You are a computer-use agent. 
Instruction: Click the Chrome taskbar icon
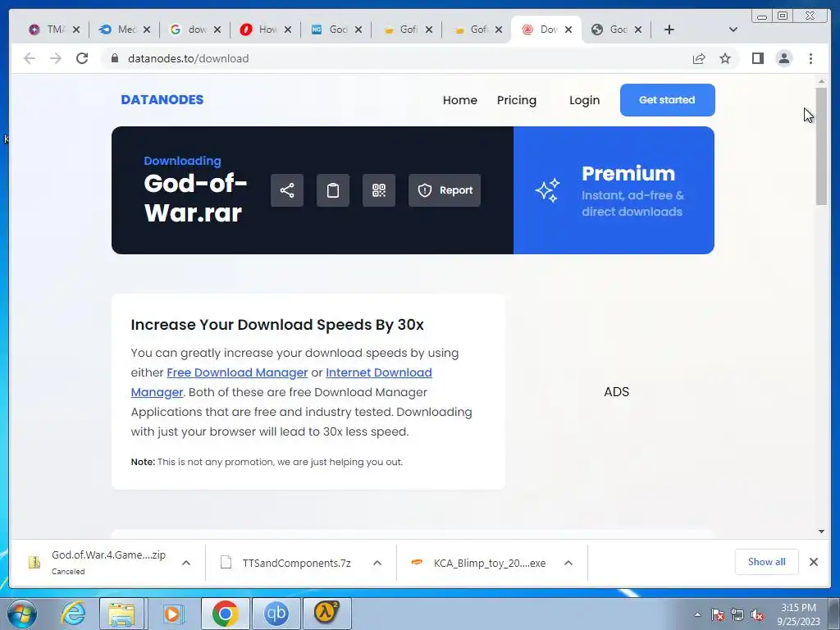225,614
